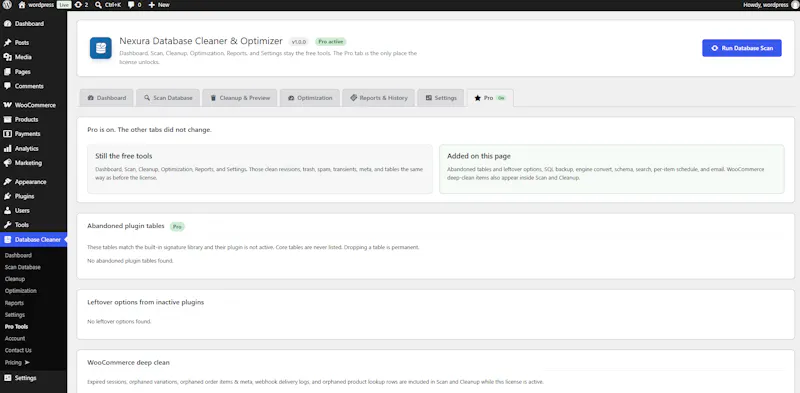Click the Comments icon in sidebar

[x=8, y=86]
